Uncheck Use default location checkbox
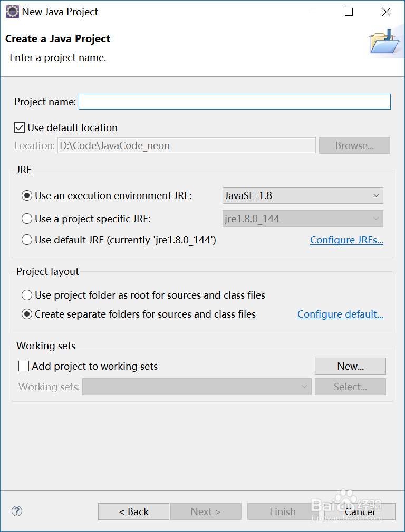The width and height of the screenshot is (405, 532). click(20, 127)
